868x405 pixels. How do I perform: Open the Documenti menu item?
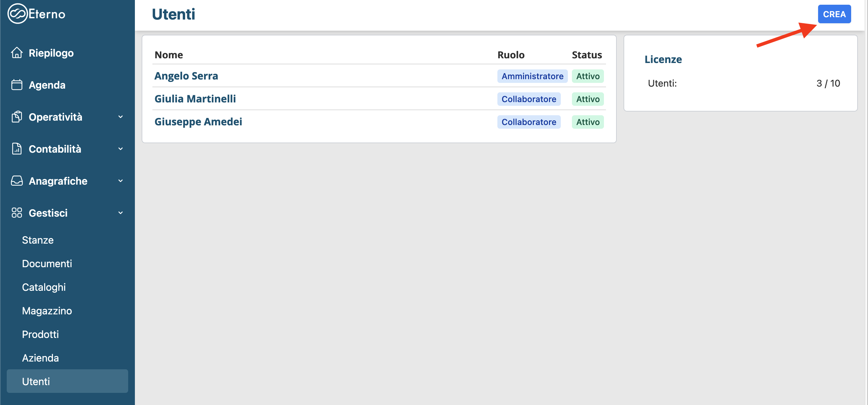coord(47,264)
